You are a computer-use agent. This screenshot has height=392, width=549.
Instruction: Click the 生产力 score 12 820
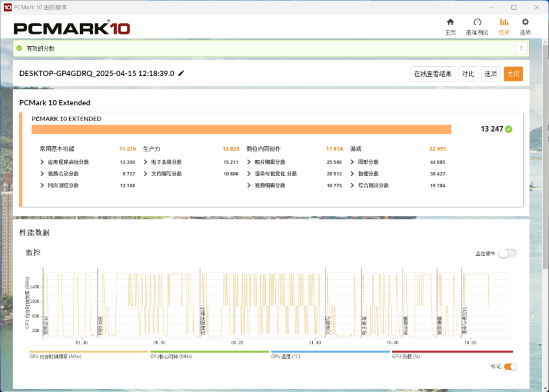[231, 149]
